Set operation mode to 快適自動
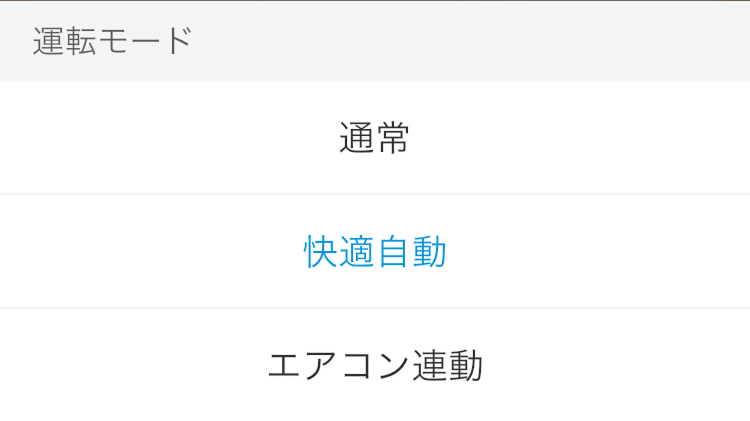750x421 pixels. click(x=375, y=252)
